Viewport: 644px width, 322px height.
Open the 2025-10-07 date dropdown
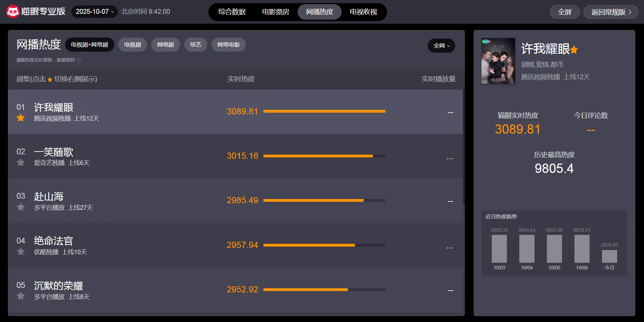(94, 12)
